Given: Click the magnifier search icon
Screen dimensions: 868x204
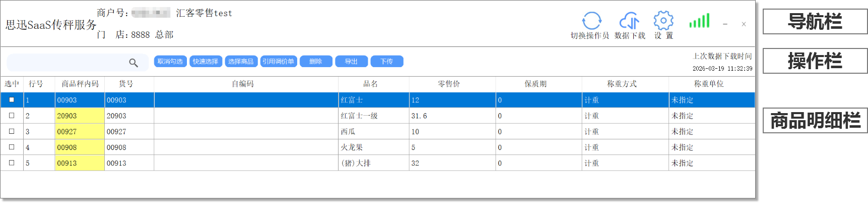Looking at the screenshot, I should pos(133,63).
